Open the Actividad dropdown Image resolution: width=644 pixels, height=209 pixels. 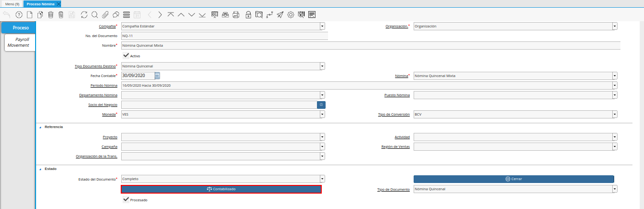click(615, 137)
